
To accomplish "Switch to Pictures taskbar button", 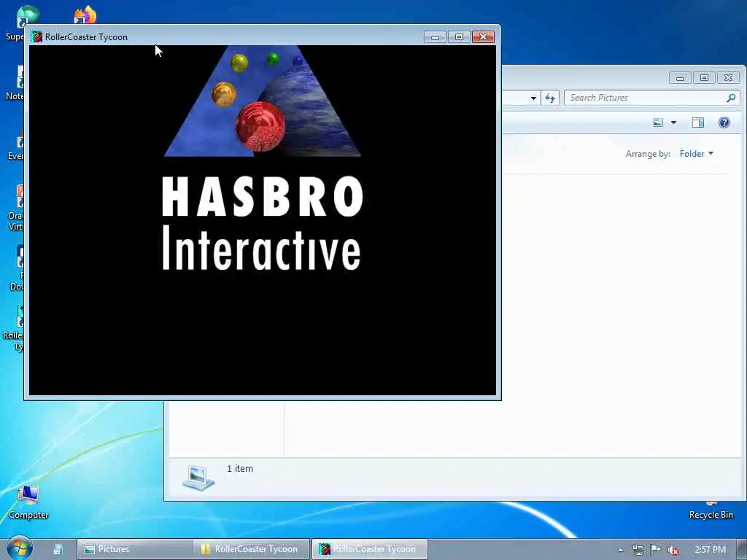I will [135, 549].
